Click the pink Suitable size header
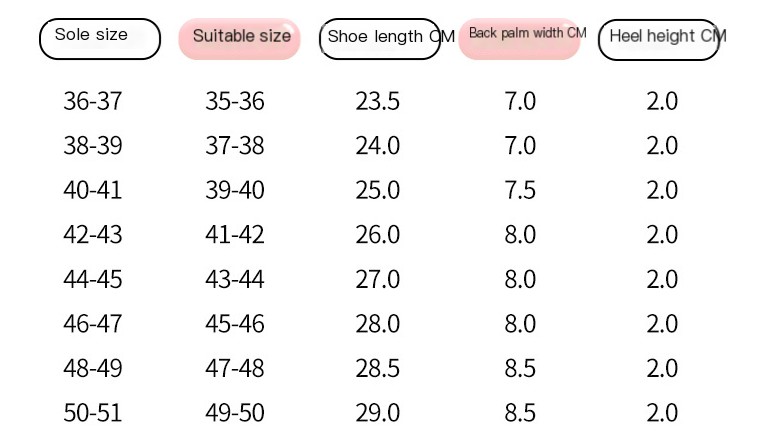The image size is (767, 448). 241,37
